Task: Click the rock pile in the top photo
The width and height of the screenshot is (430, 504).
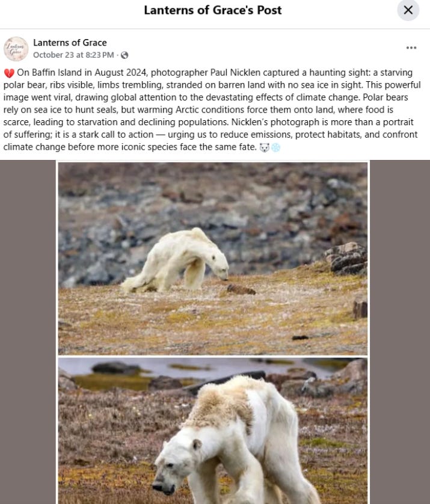Action: pyautogui.click(x=345, y=259)
